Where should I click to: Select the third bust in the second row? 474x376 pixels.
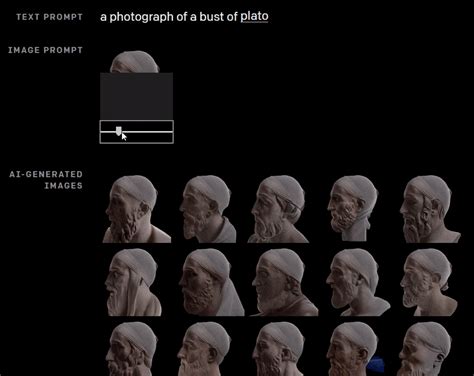(284, 282)
